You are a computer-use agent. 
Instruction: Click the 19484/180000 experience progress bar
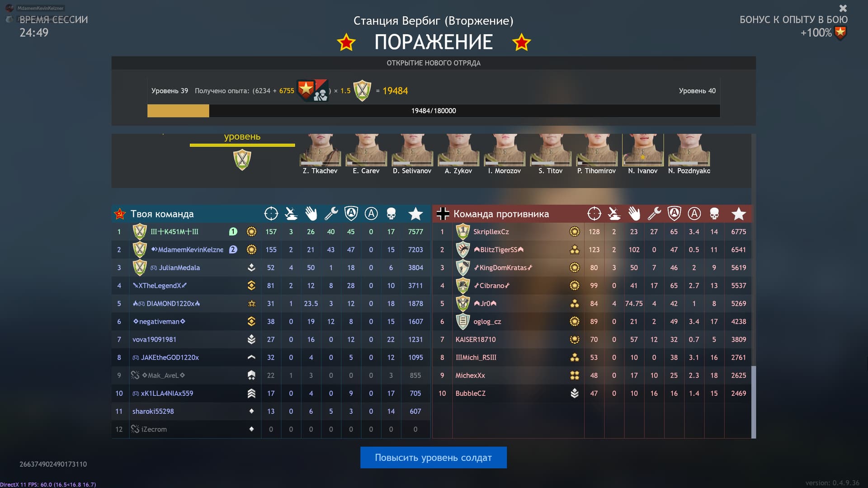coord(433,110)
